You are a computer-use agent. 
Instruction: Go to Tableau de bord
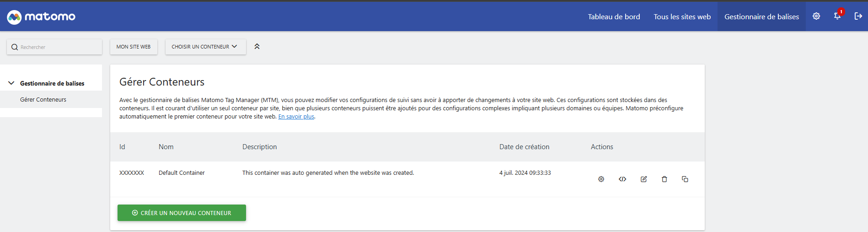pyautogui.click(x=614, y=17)
